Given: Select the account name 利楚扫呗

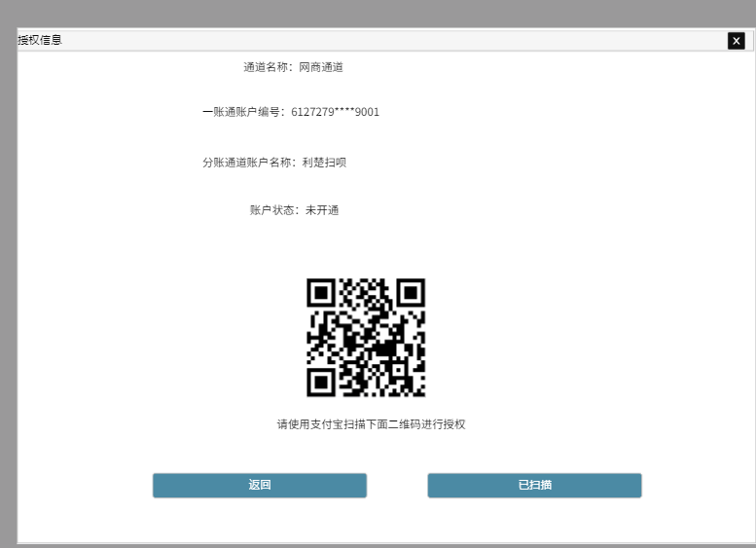Looking at the screenshot, I should [324, 163].
